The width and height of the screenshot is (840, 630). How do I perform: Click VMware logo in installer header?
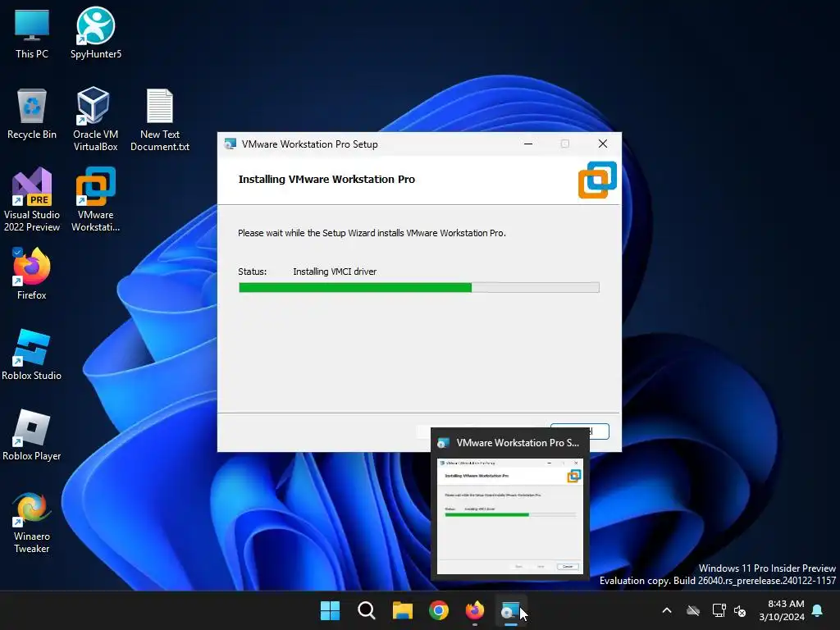pos(597,180)
